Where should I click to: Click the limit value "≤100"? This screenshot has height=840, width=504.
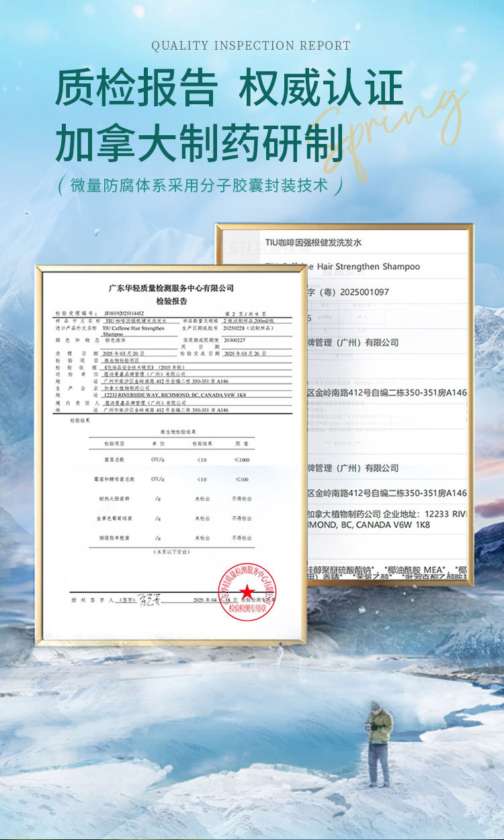[241, 480]
